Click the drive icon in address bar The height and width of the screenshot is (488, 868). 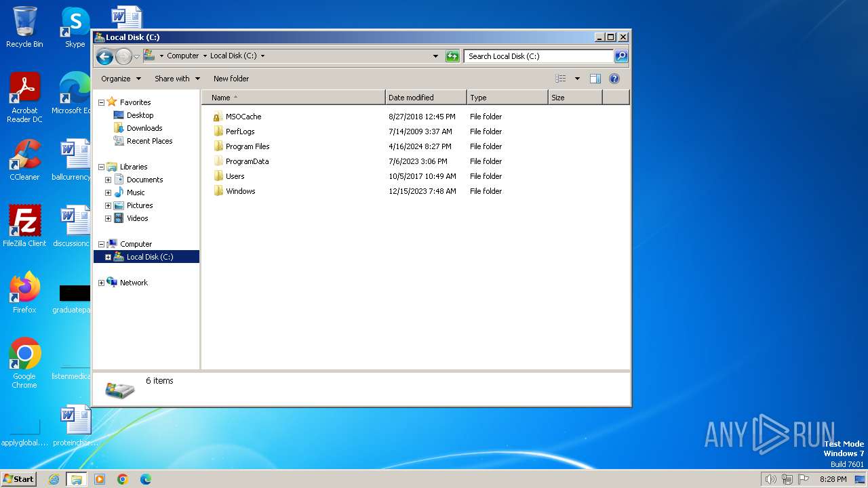[149, 56]
